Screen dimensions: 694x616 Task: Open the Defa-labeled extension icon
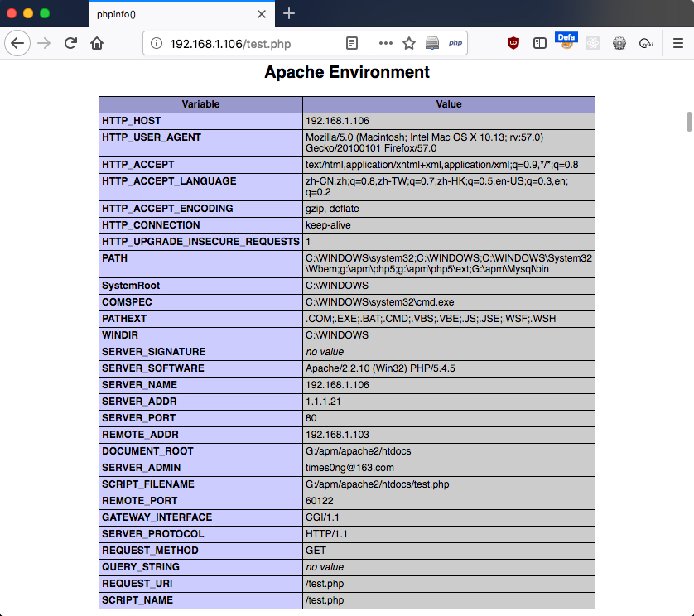pyautogui.click(x=566, y=41)
